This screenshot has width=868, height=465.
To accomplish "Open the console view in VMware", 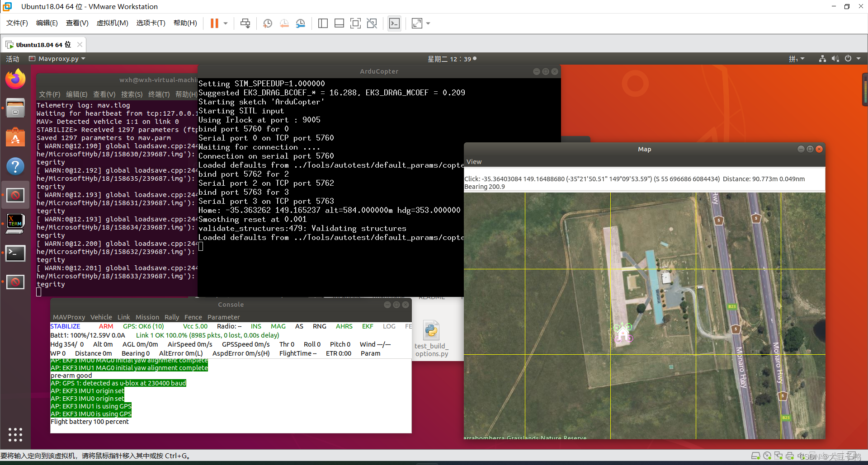I will coord(394,23).
